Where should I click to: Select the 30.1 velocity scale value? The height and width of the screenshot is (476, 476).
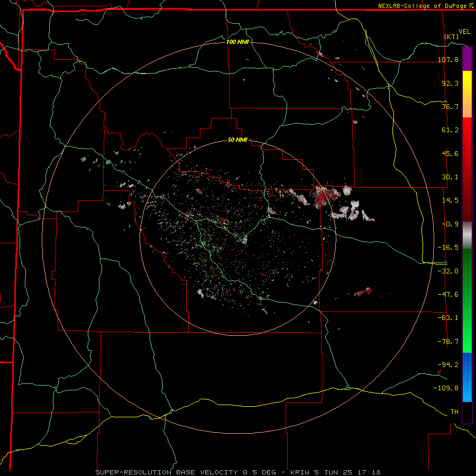coord(450,177)
